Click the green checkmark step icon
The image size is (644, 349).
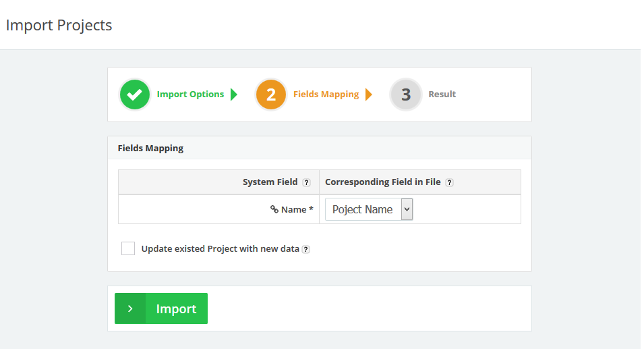coord(135,95)
